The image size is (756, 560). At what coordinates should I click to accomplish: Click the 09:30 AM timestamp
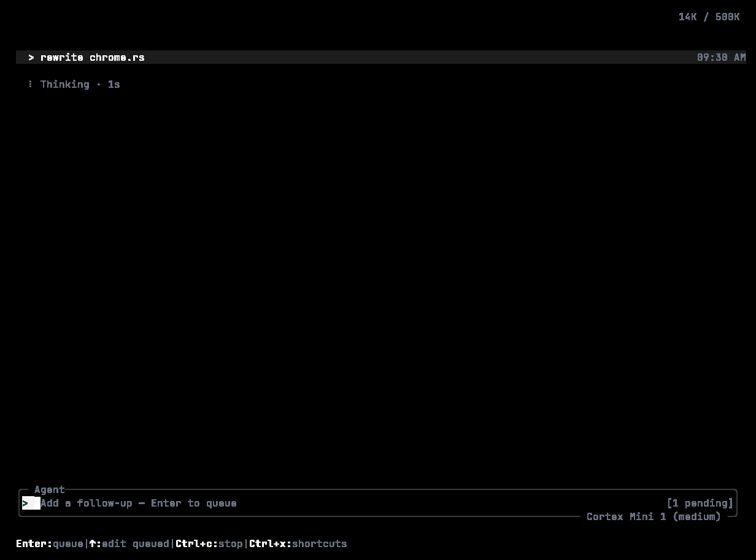[721, 57]
